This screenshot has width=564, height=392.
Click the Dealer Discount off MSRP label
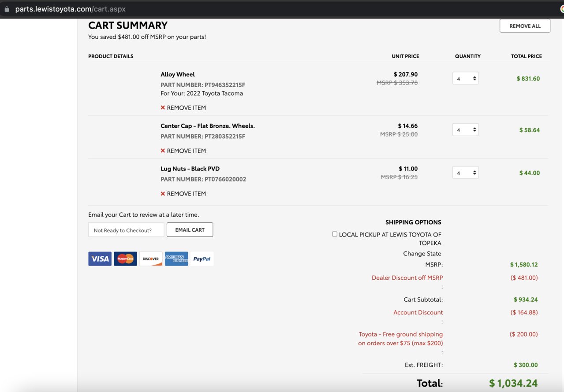tap(407, 278)
